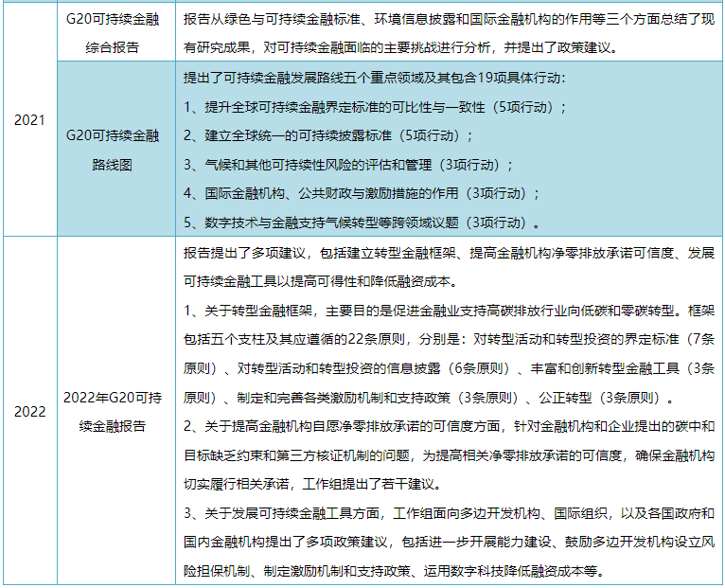The width and height of the screenshot is (725, 588).
Task: Click item 5 about 数字技术与金融支持气候转型
Action: click(x=362, y=223)
